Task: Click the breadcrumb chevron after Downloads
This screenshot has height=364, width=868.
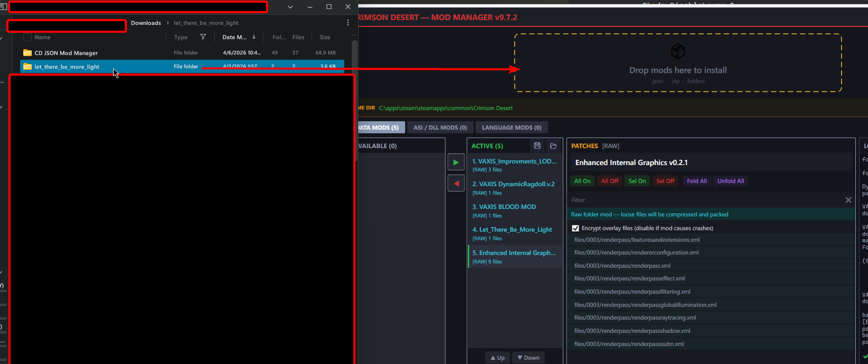Action: (x=167, y=23)
